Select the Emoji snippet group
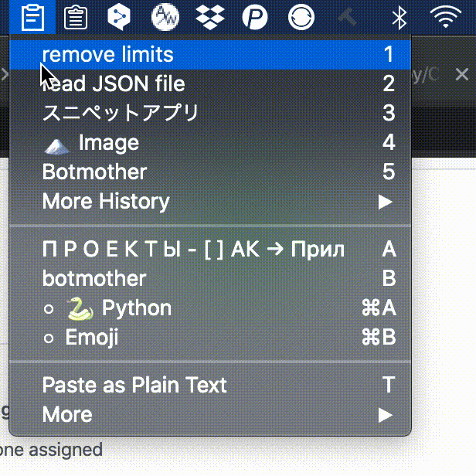This screenshot has height=476, width=476. (210, 337)
